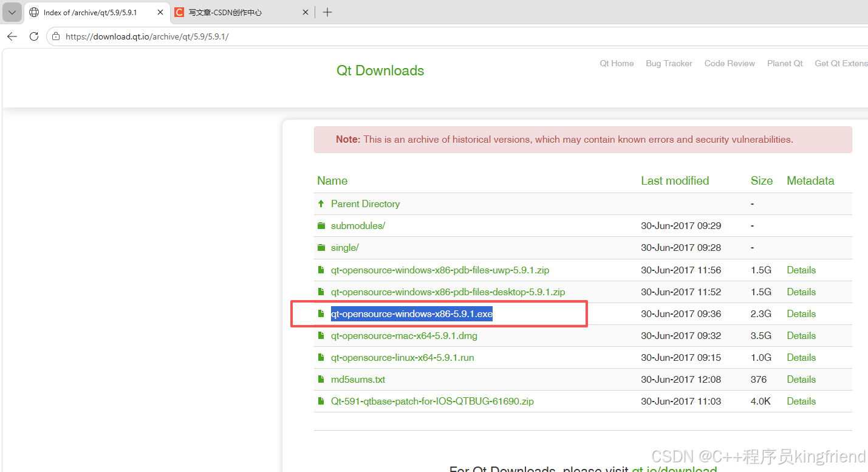Image resolution: width=868 pixels, height=472 pixels.
Task: Open the Get Qt Extensions link
Action: tap(841, 63)
